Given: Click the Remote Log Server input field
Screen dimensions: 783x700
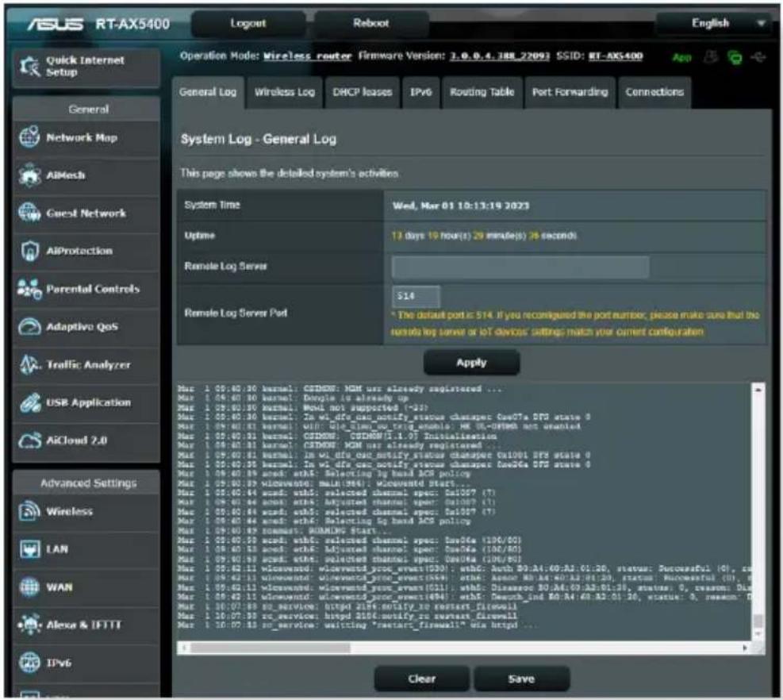Looking at the screenshot, I should [520, 267].
